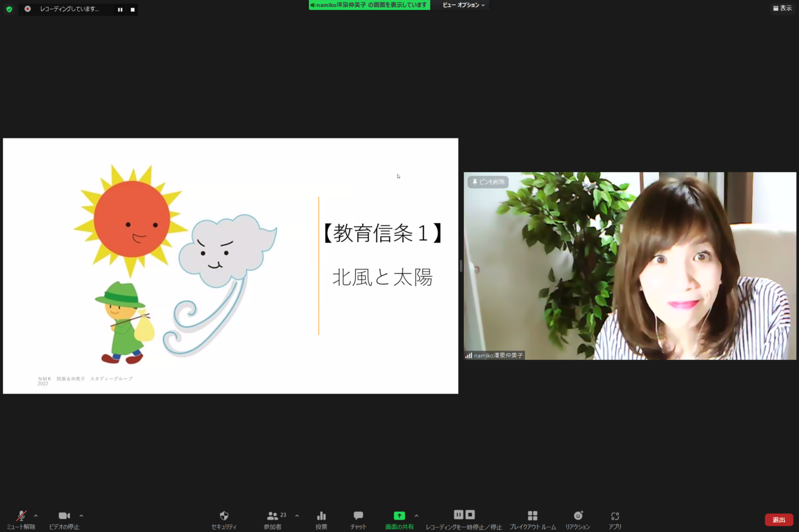This screenshot has width=799, height=532.
Task: Unmute the microphone
Action: 21,516
